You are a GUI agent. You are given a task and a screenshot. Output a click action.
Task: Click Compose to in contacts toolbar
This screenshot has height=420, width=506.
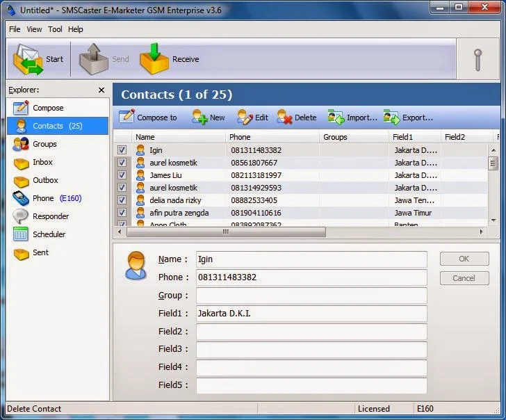(x=148, y=118)
